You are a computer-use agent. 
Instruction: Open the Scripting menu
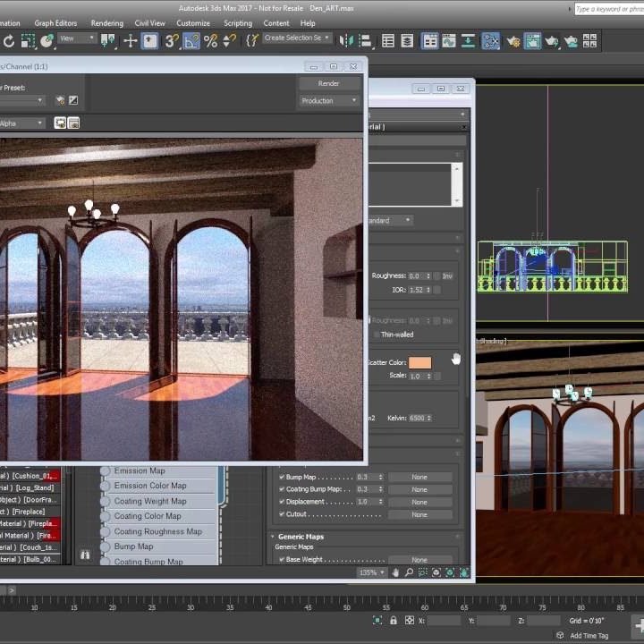pos(237,23)
